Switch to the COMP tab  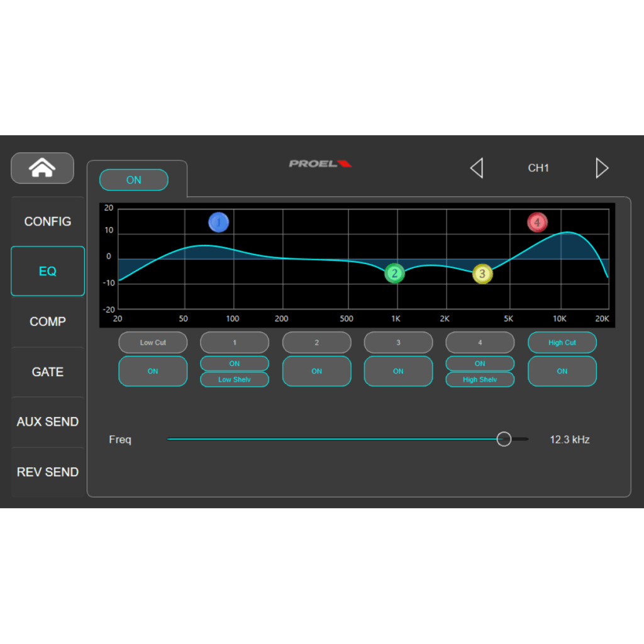[47, 321]
